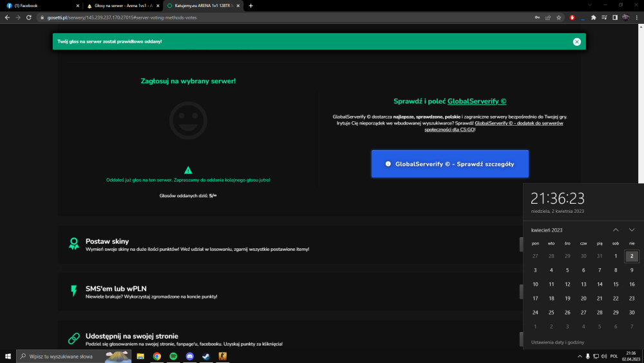Viewport: 644px width, 363px height.
Task: Open the Counter-Strike taskbar icon
Action: pyautogui.click(x=223, y=356)
